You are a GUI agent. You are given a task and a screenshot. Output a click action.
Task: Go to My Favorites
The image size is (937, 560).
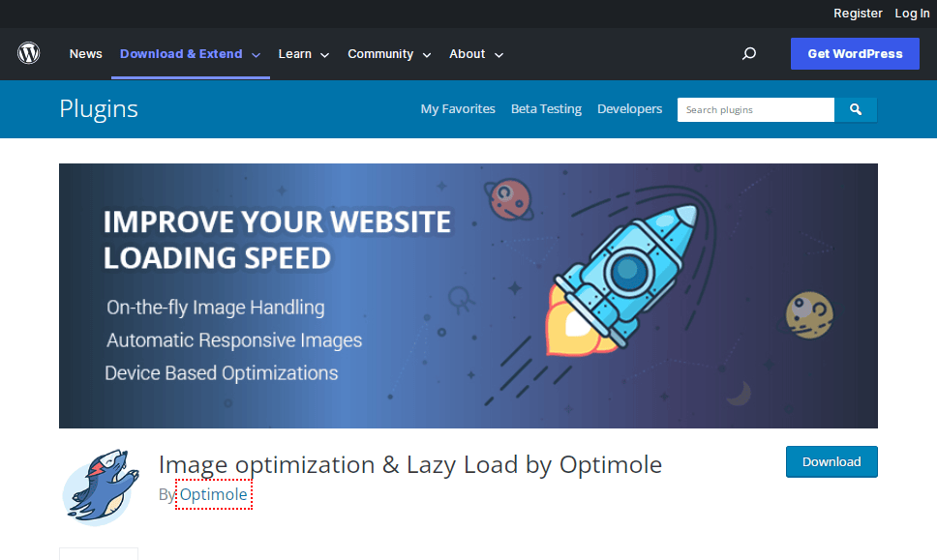(x=458, y=108)
